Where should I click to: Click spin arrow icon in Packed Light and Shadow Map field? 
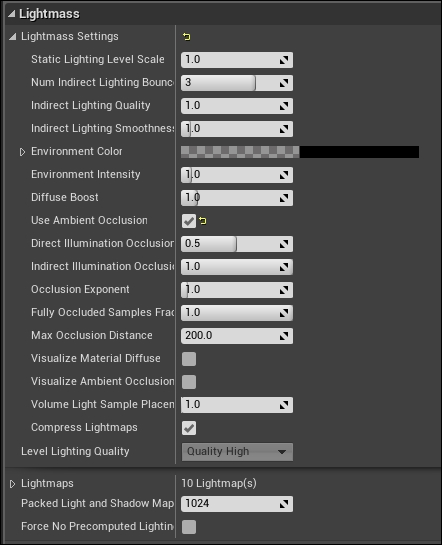coord(284,504)
